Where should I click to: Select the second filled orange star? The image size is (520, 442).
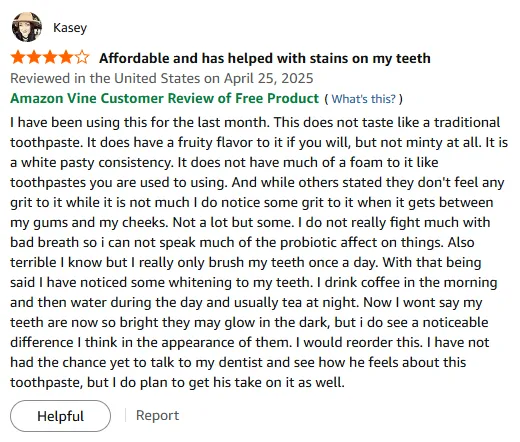[x=34, y=58]
